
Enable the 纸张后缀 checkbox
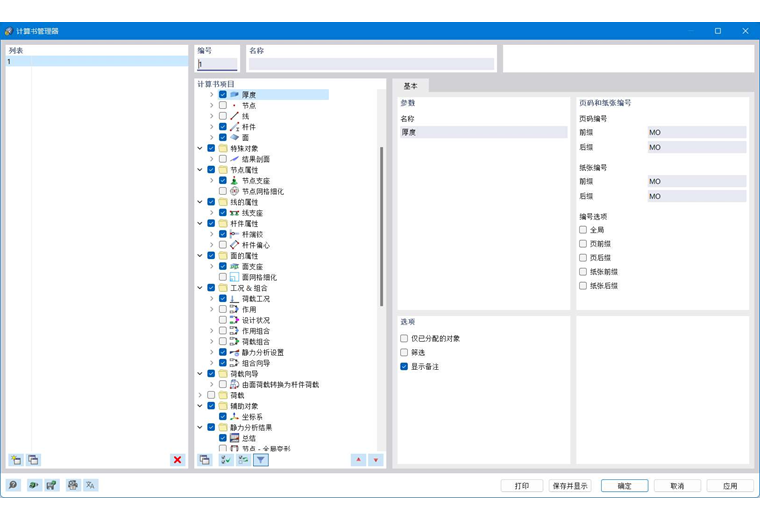(583, 286)
